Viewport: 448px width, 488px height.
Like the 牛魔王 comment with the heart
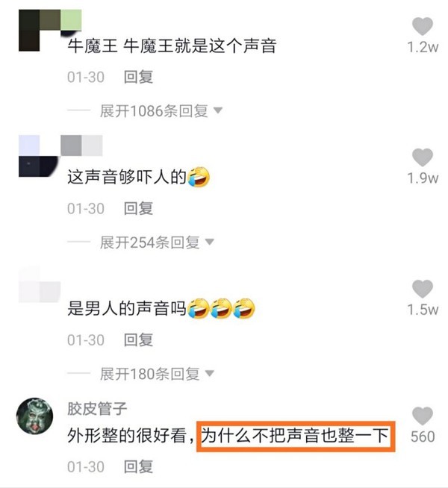click(423, 26)
